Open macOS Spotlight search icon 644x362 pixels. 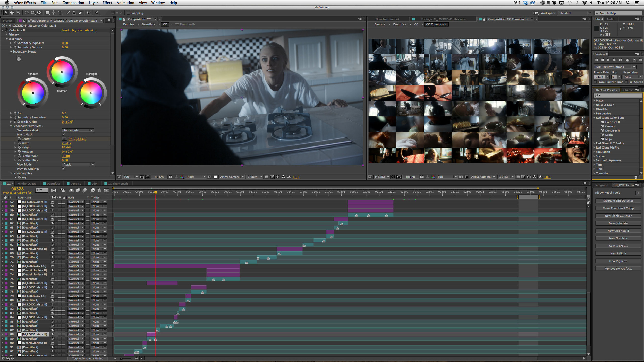click(x=628, y=3)
